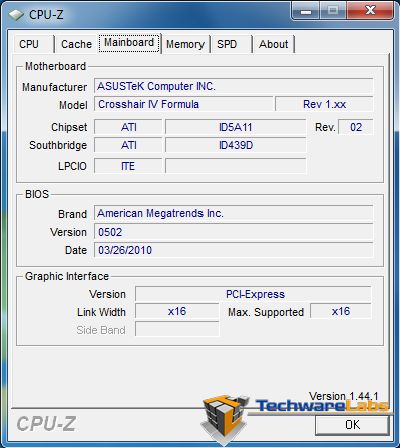The image size is (400, 448).
Task: Select the BIOS Brand American Megatrends field
Action: tap(233, 213)
